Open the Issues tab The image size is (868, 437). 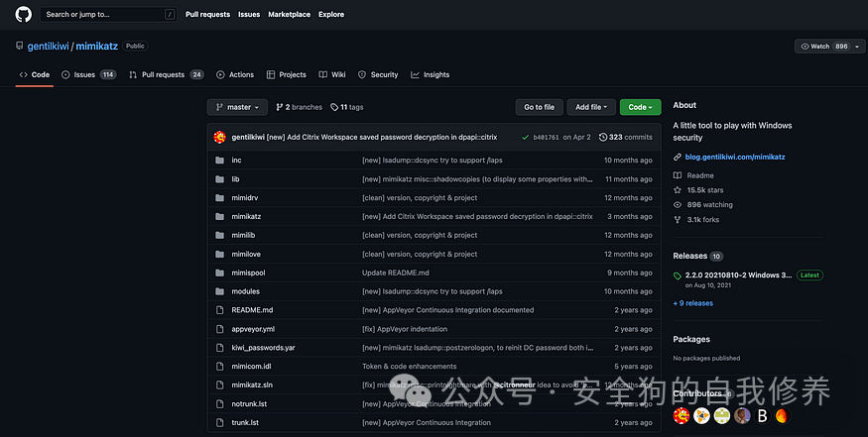pos(88,74)
